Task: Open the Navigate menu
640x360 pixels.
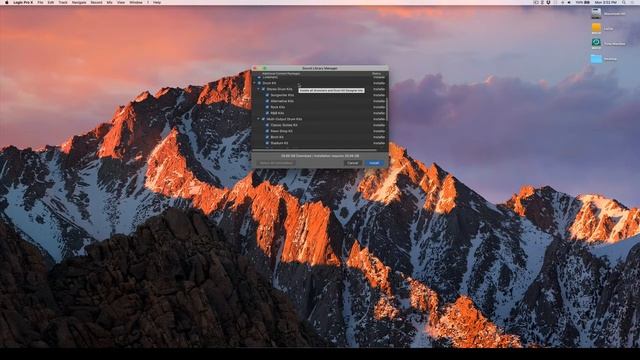Action: (x=79, y=2)
